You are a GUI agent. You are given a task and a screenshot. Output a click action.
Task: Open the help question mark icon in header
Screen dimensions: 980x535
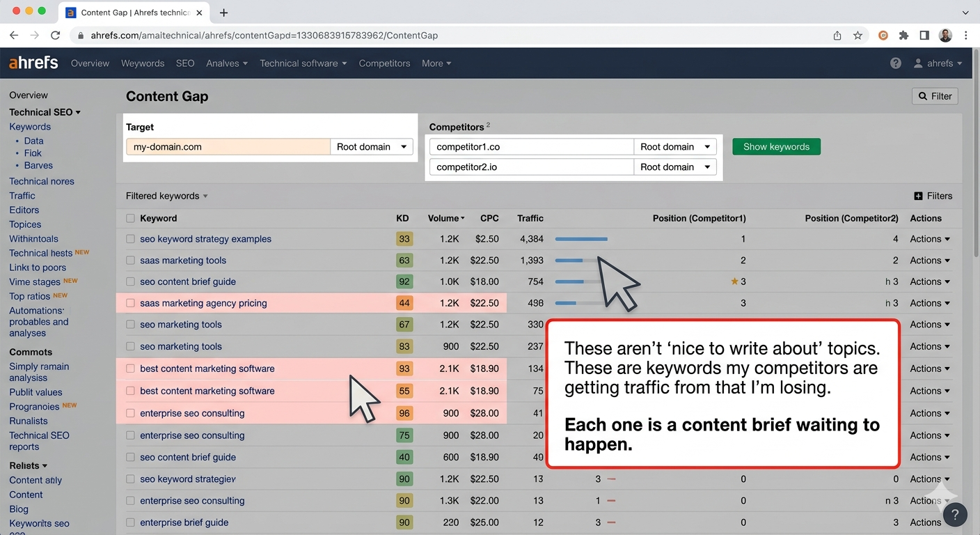click(x=896, y=63)
